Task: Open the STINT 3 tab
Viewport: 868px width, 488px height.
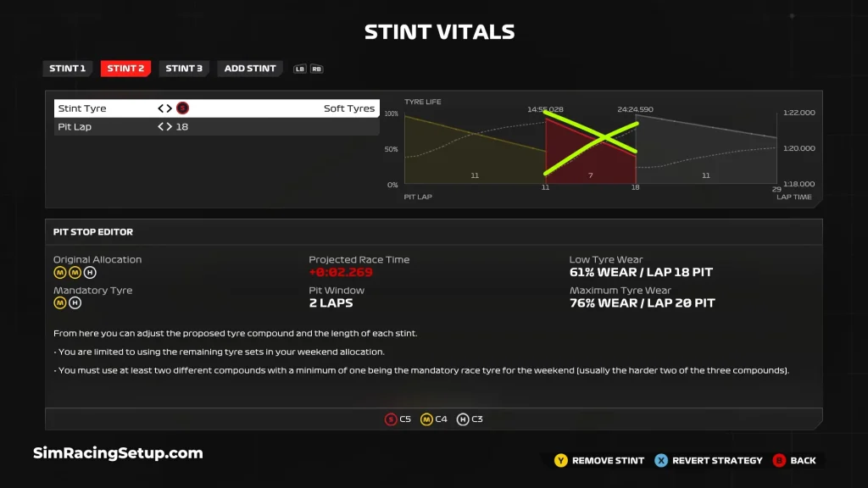Action: (x=183, y=69)
